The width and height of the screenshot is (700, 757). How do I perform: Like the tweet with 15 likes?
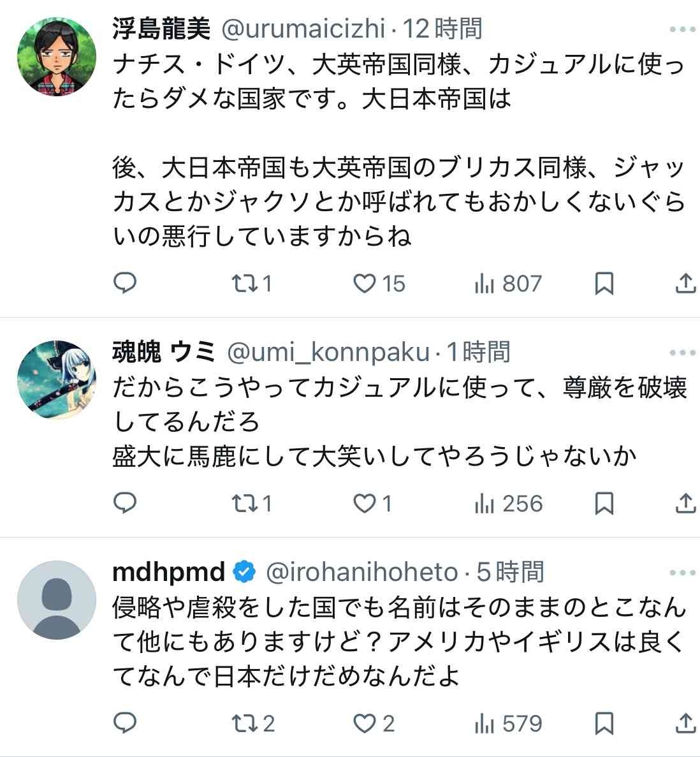[365, 283]
